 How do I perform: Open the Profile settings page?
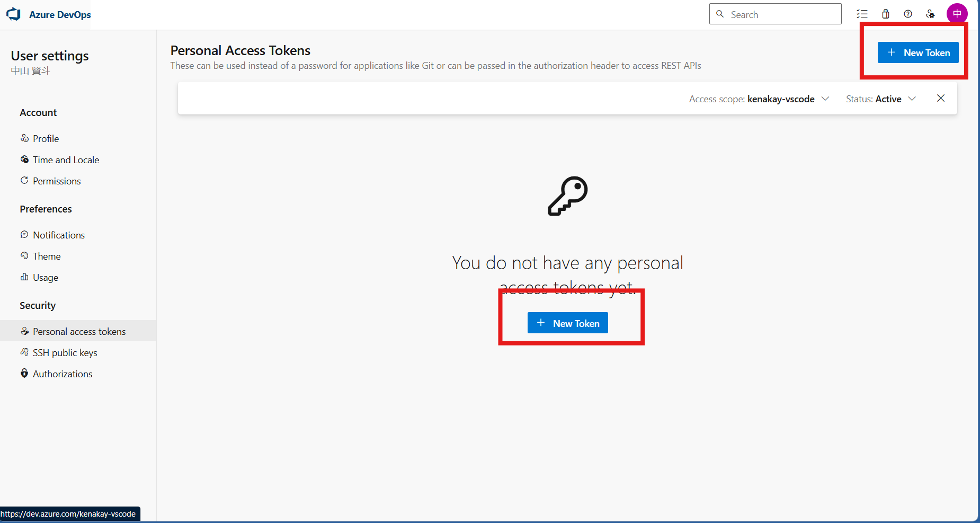(46, 139)
